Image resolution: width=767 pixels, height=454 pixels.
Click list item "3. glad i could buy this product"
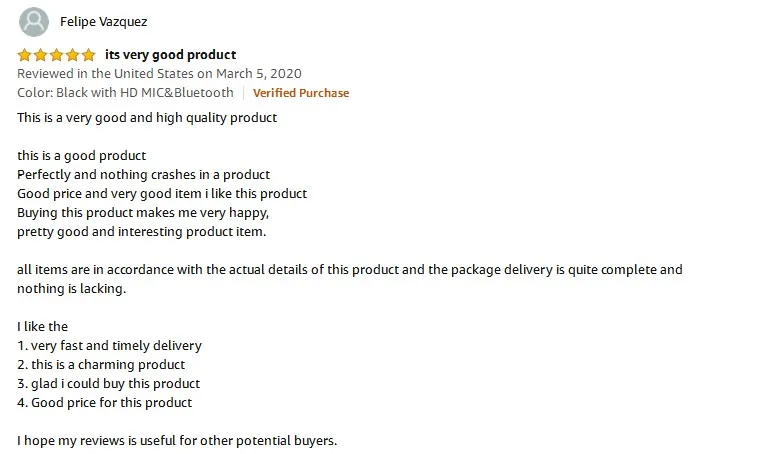pos(109,383)
